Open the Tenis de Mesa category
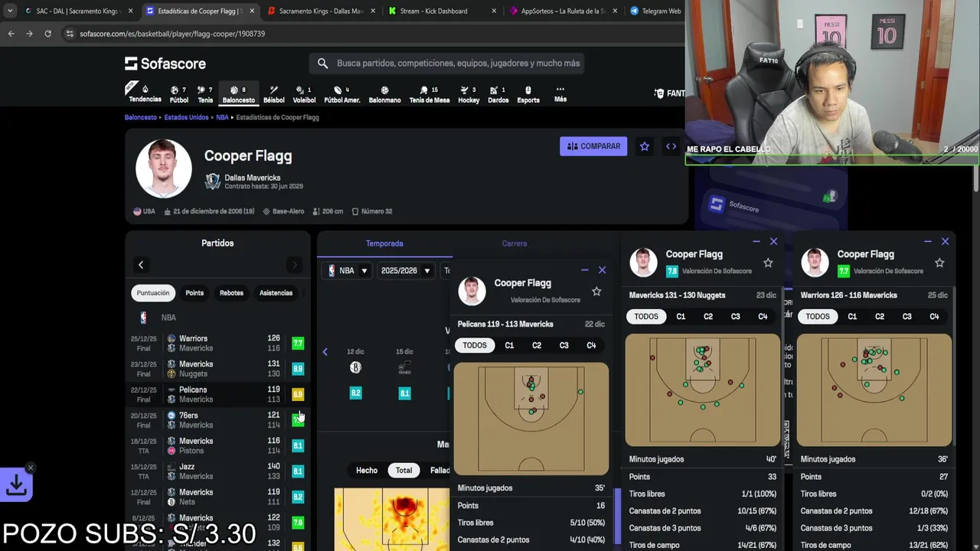This screenshot has height=551, width=980. click(430, 94)
